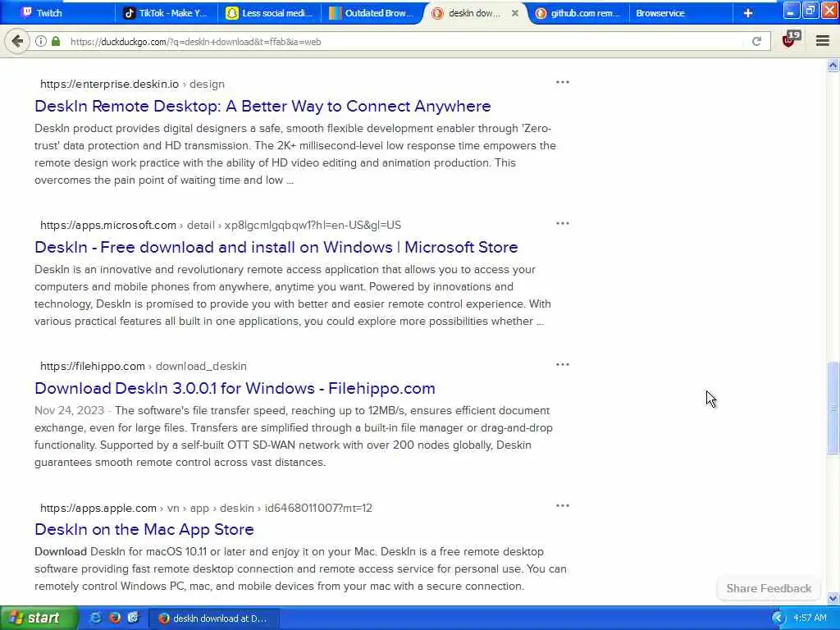
Task: Open more options for Mac App Store result
Action: click(x=563, y=505)
